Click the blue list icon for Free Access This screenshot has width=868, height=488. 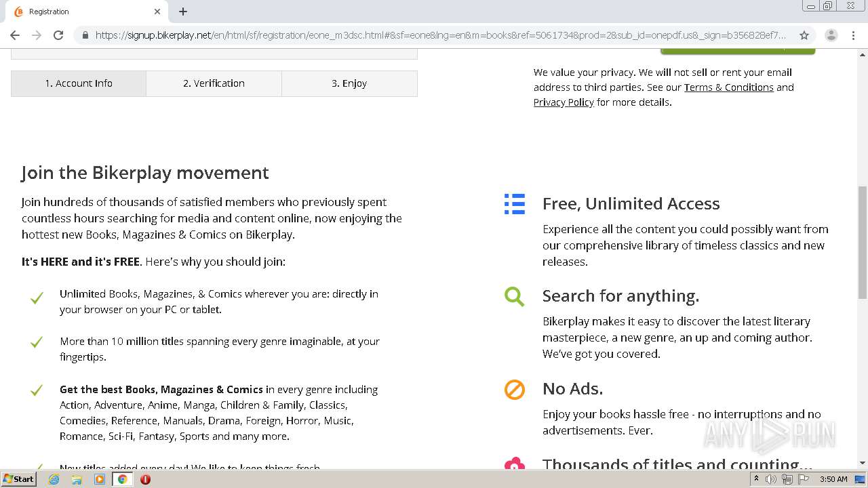(515, 204)
